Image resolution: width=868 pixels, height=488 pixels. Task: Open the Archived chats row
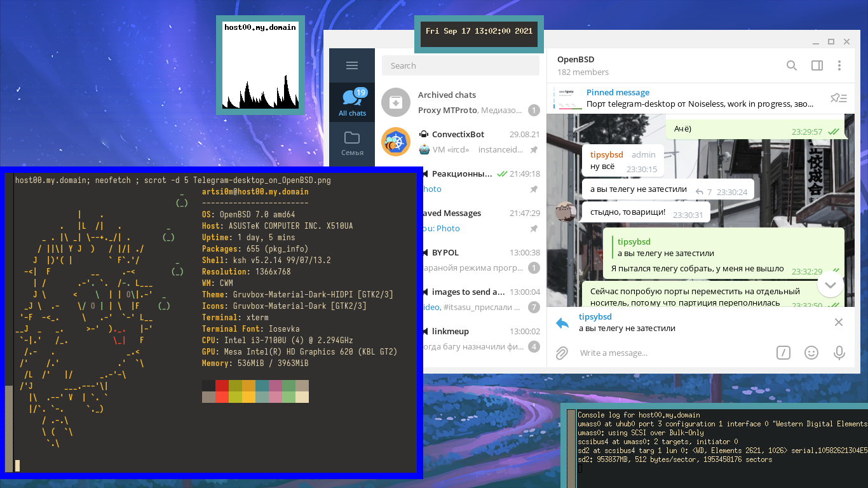point(461,102)
